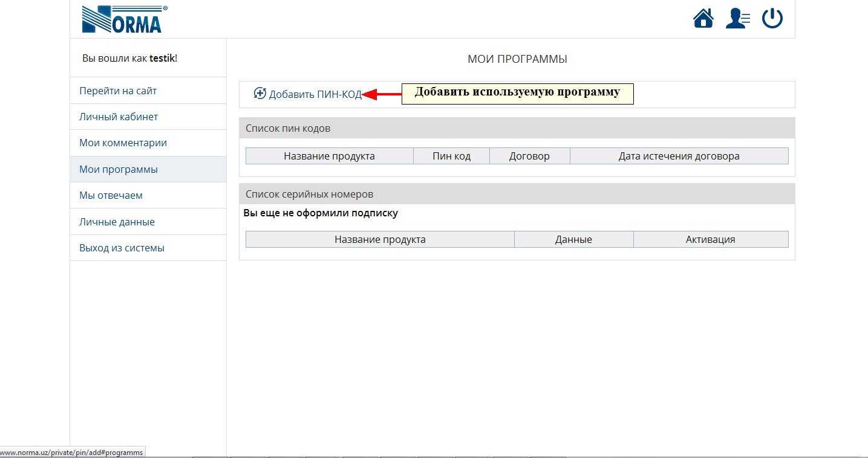Open Мои комментарии in the sidebar
Image resolution: width=868 pixels, height=458 pixels.
[123, 143]
